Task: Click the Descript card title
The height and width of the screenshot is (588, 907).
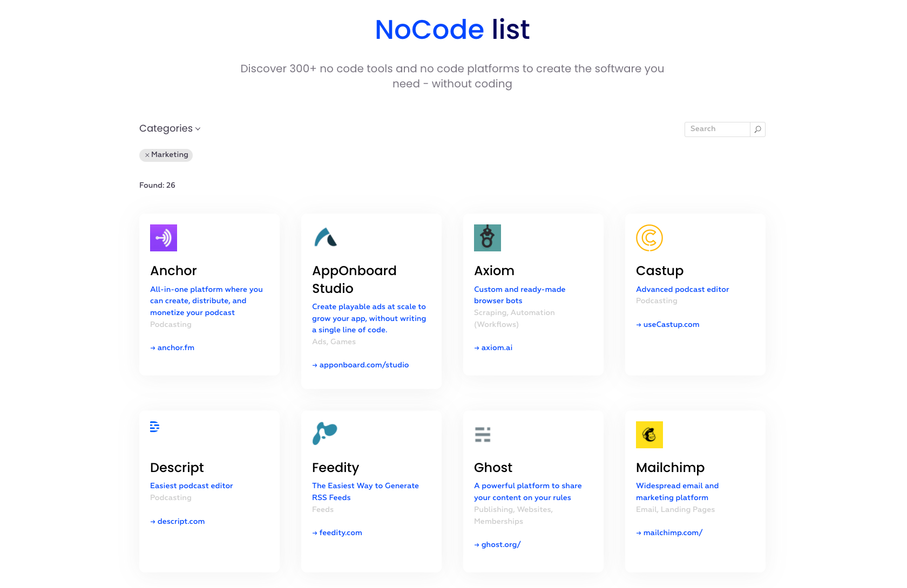Action: click(177, 468)
